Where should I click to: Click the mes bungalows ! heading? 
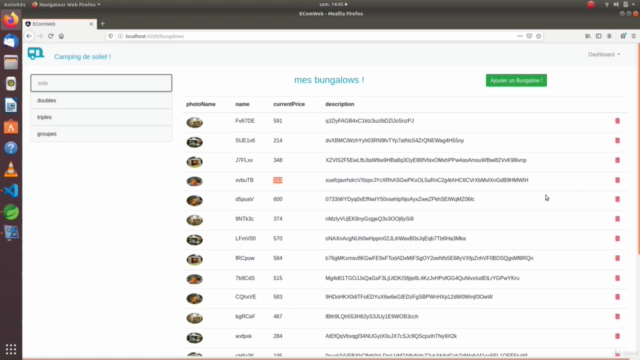[329, 80]
